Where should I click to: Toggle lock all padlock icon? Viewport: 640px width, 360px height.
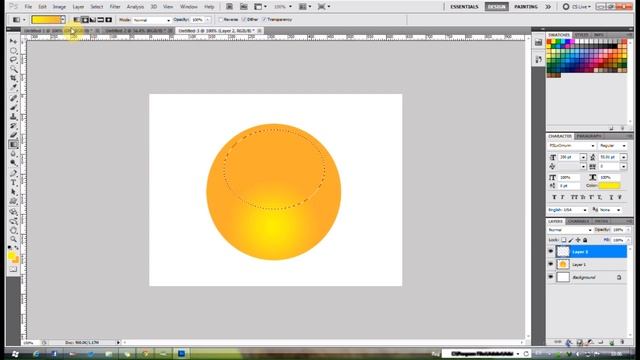point(585,240)
